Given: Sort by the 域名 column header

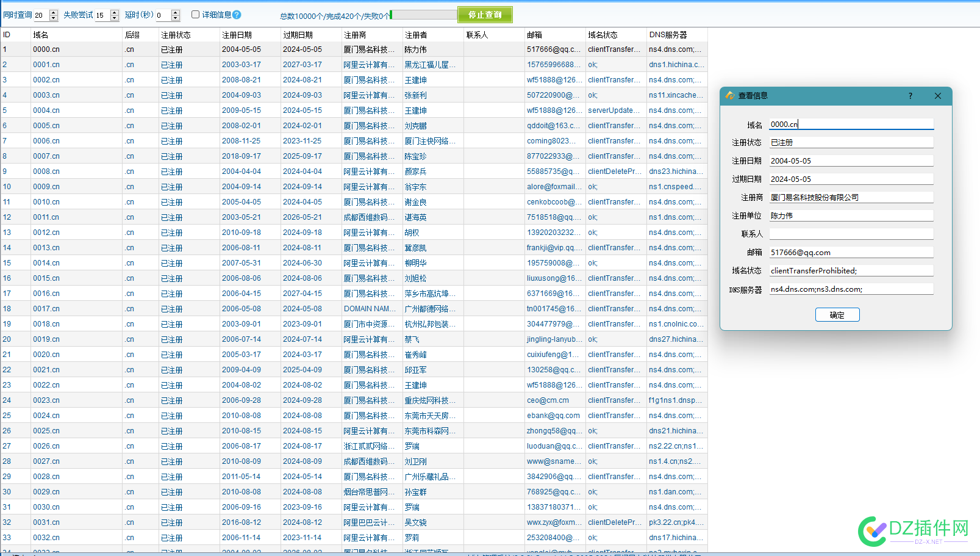Looking at the screenshot, I should pyautogui.click(x=76, y=35).
